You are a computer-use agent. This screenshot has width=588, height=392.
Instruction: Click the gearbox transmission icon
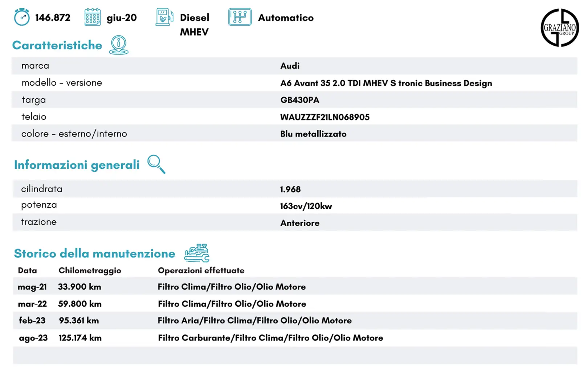240,17
